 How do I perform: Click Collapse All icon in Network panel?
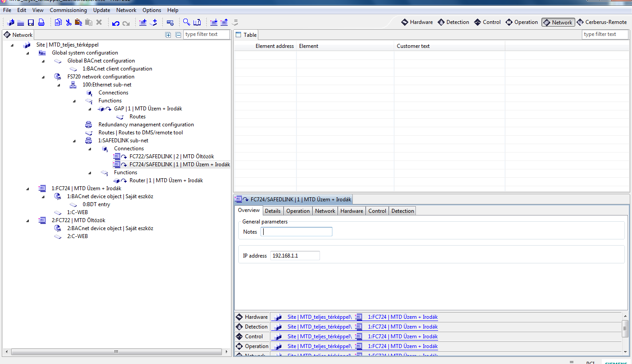pos(178,35)
